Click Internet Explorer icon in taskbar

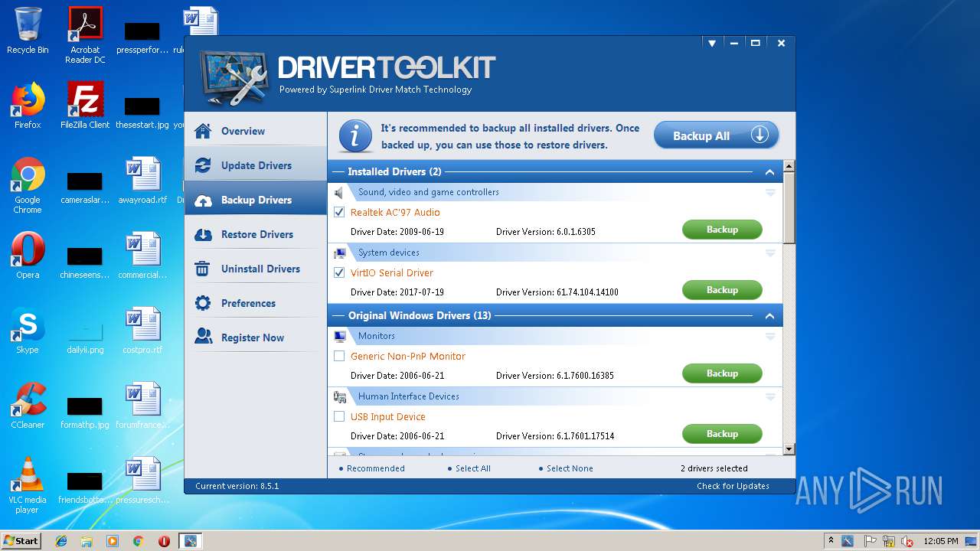pyautogui.click(x=61, y=541)
